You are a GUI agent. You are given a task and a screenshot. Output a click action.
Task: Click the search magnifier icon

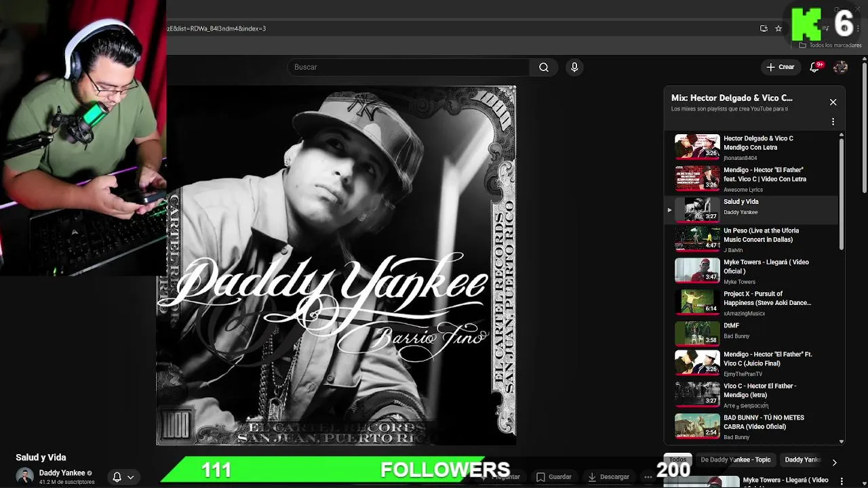point(544,67)
